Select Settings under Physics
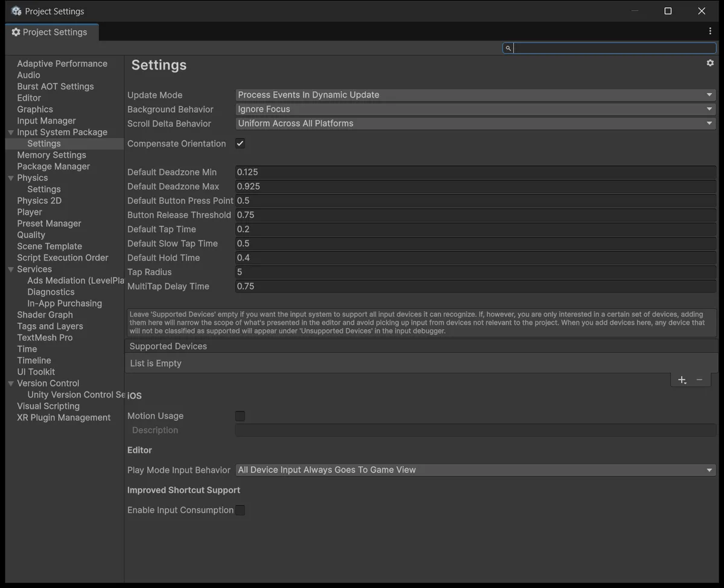Viewport: 724px width, 588px height. pos(44,189)
